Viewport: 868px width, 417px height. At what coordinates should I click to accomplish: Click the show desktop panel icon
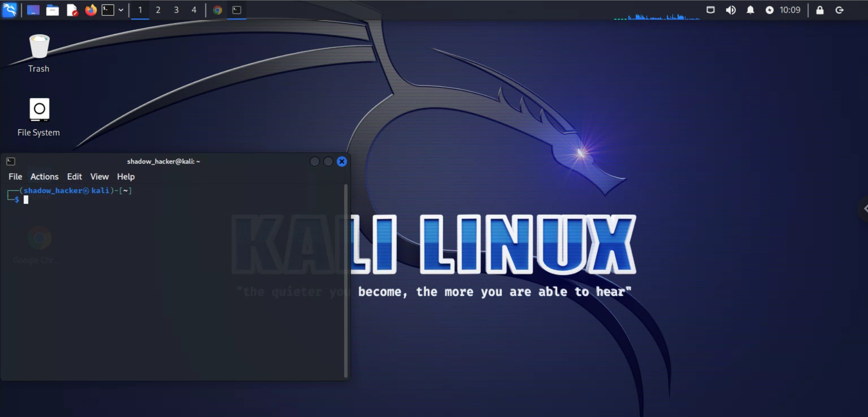(x=33, y=10)
